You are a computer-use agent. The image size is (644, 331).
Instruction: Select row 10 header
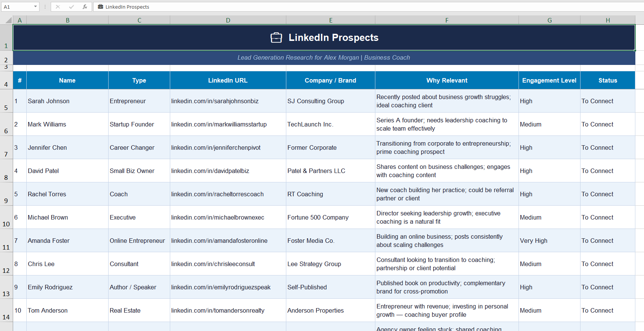[6, 217]
